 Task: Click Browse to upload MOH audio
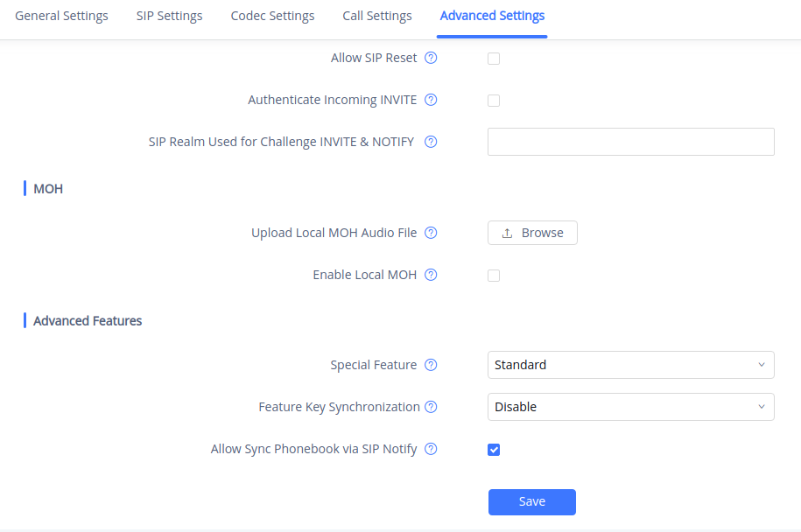[532, 233]
